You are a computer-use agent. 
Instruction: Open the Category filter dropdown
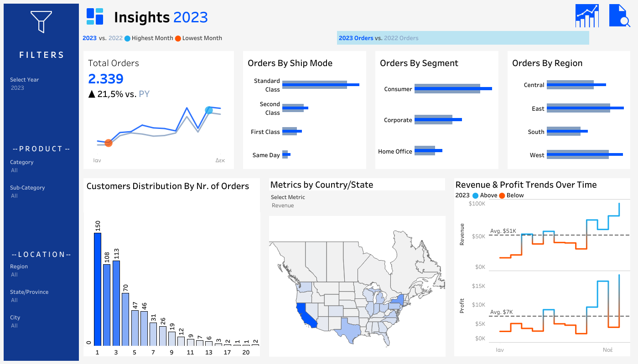coord(41,170)
